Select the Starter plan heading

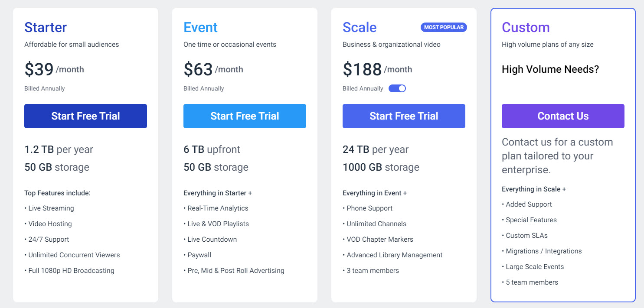46,27
